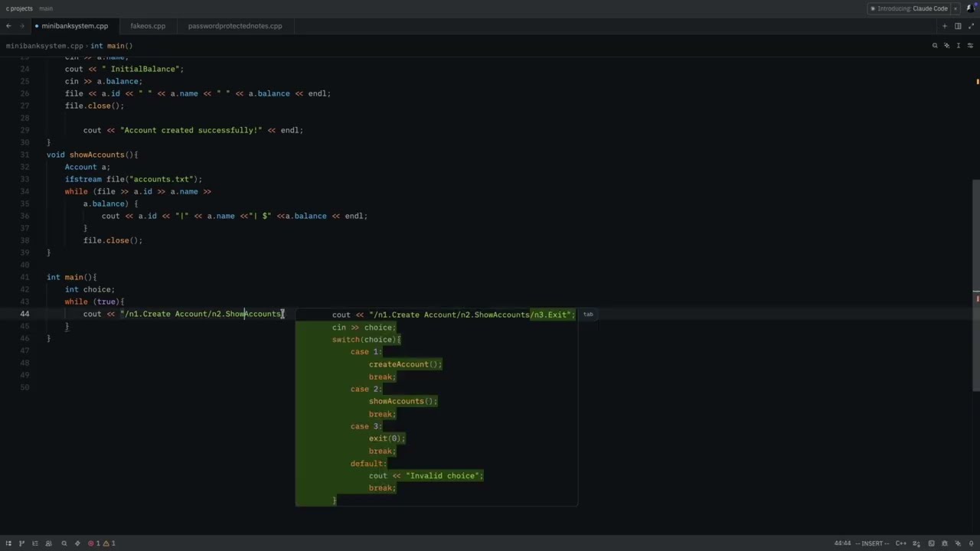Open buffer search in editor toolbar
The height and width of the screenshot is (551, 980).
coord(935,46)
